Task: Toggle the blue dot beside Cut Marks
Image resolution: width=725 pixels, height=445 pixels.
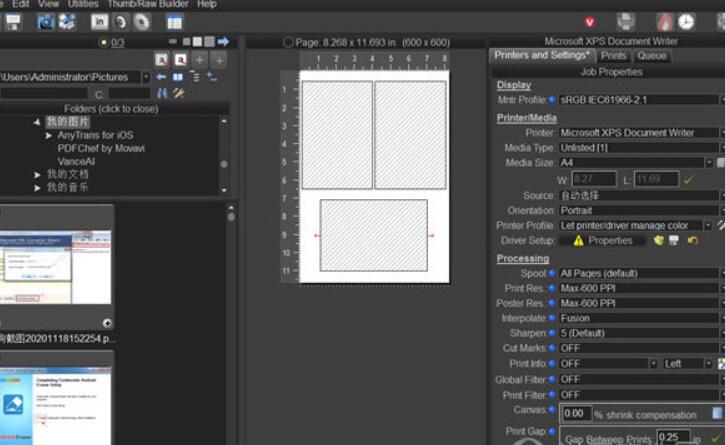Action: click(x=552, y=347)
